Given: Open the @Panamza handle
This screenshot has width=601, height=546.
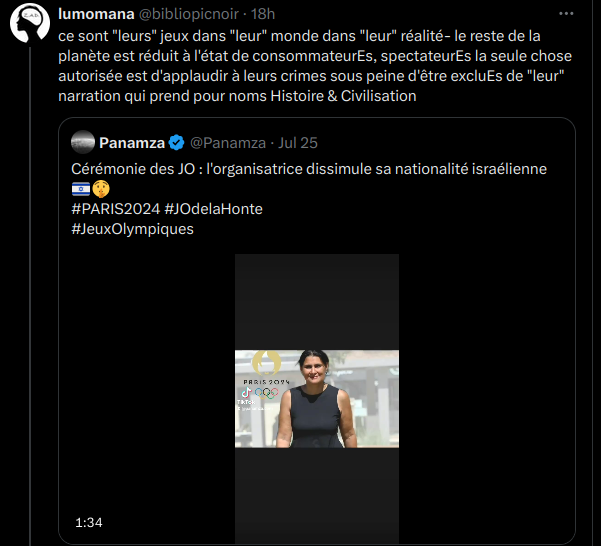Looking at the screenshot, I should 228,143.
